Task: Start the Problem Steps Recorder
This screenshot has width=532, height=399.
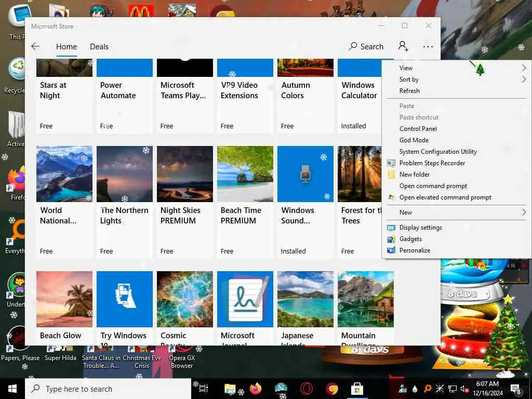Action: tap(457, 163)
